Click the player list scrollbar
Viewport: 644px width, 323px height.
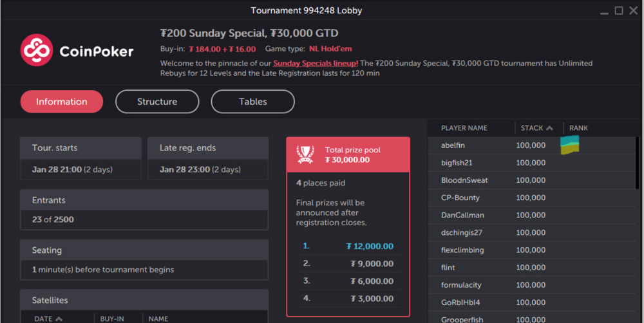click(x=638, y=163)
